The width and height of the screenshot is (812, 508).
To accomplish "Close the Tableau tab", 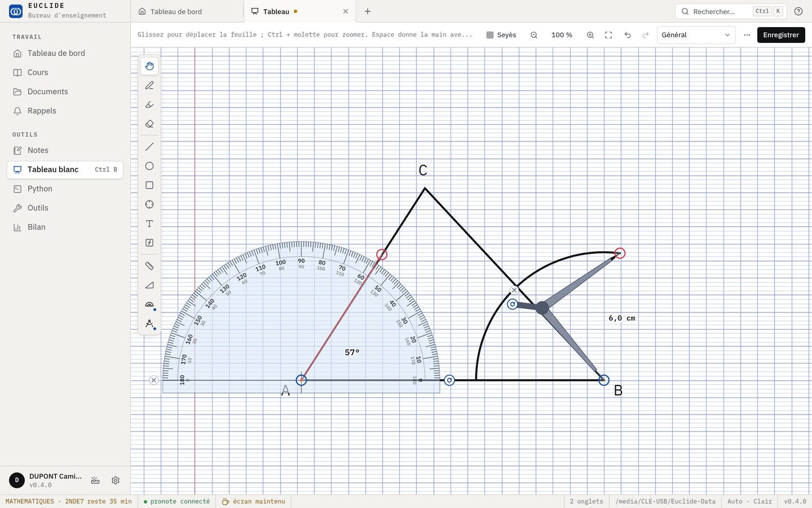I will 346,11.
